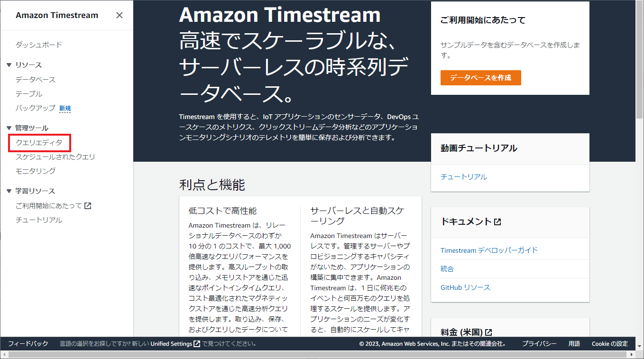Open the Timestream デベロッパーガイド link
The width and height of the screenshot is (644, 359).
point(489,249)
